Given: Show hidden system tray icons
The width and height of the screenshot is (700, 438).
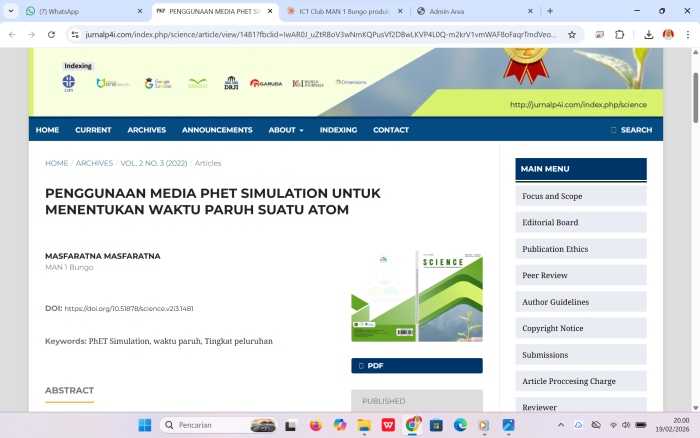Looking at the screenshot, I should (x=561, y=425).
